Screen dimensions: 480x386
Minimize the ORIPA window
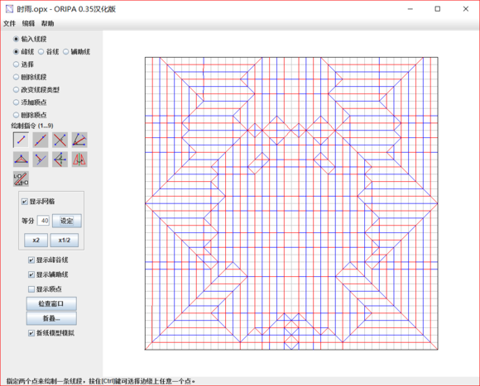pos(410,9)
